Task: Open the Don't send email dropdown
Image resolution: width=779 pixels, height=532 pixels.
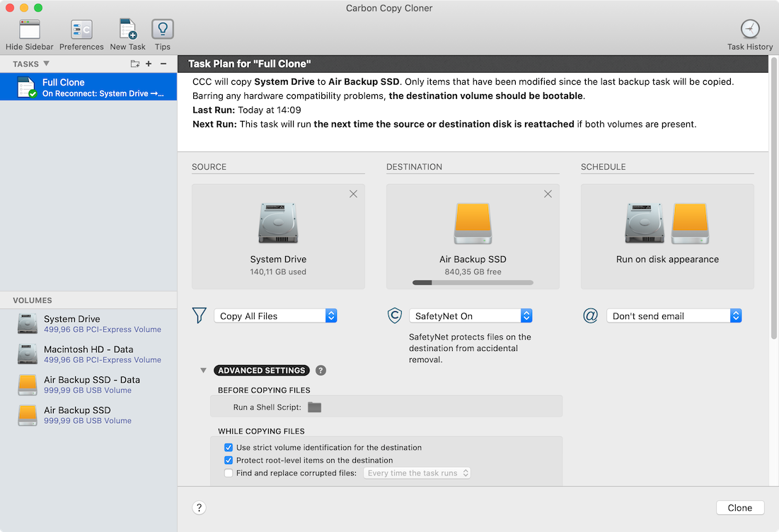Action: tap(674, 316)
